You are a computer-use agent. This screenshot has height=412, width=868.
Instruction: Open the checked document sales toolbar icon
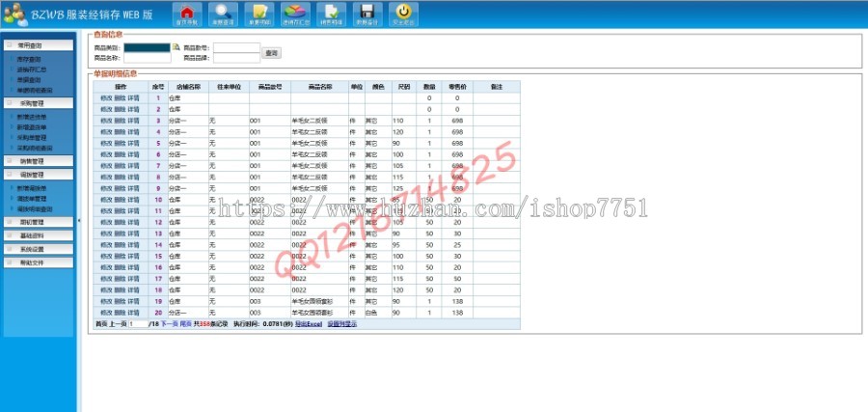[332, 14]
